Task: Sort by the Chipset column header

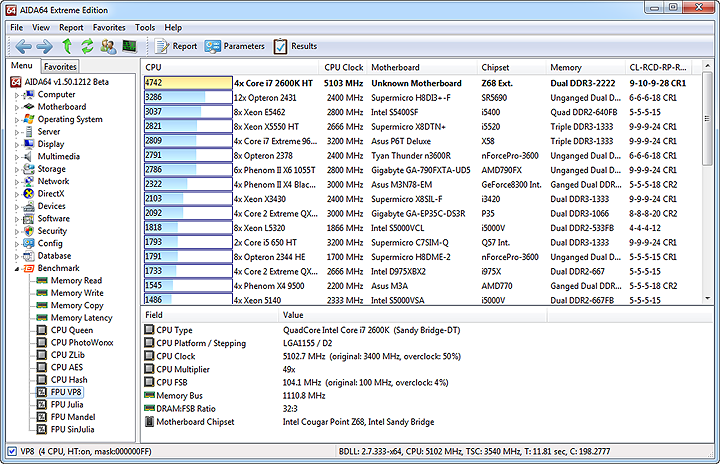Action: pos(512,68)
